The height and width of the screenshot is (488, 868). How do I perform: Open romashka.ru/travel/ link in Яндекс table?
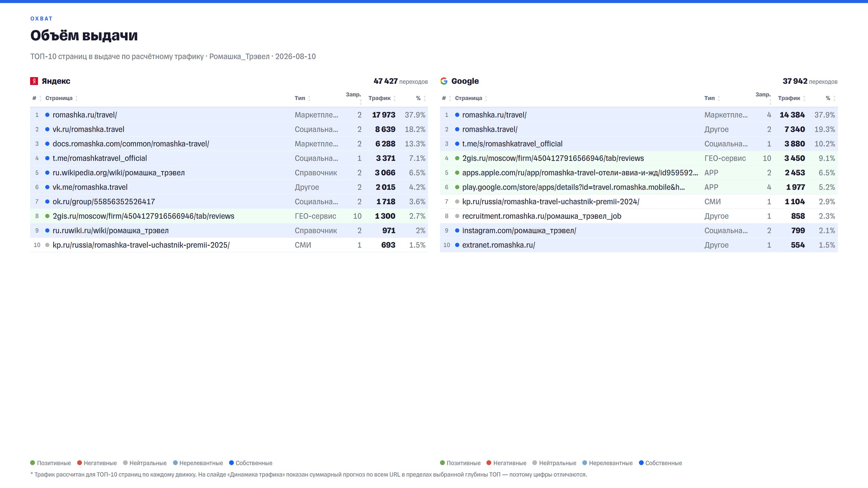pos(85,115)
